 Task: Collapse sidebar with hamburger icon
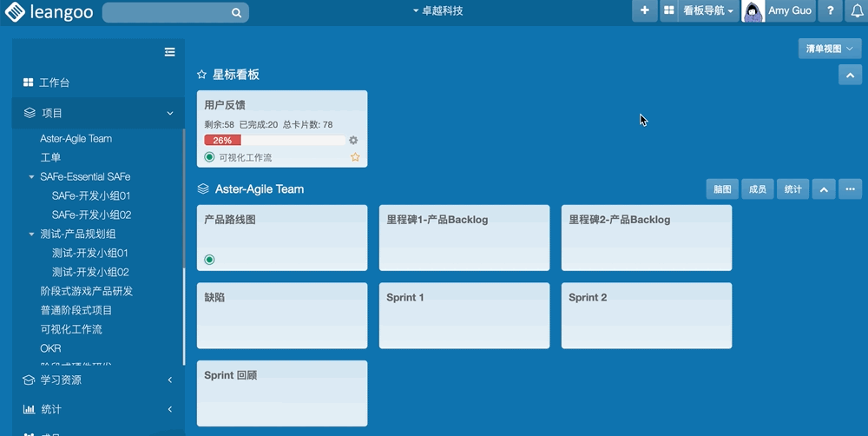click(x=170, y=52)
